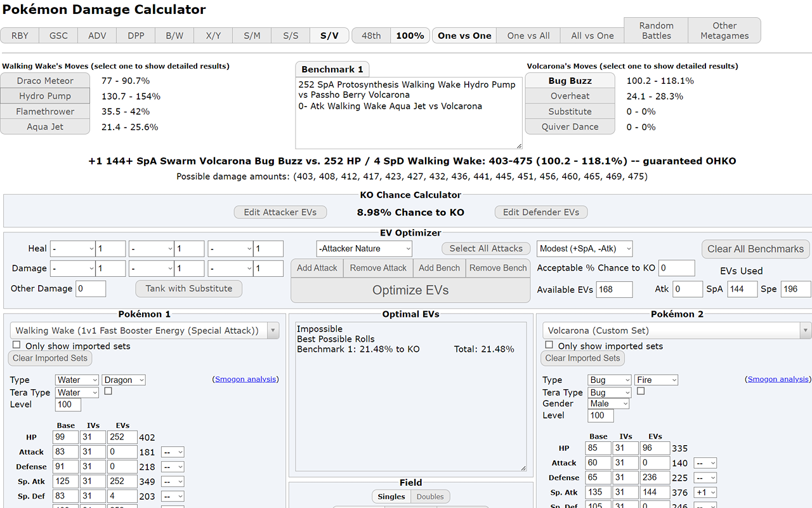The image size is (812, 508).
Task: Open Other Metagames mode
Action: click(x=724, y=30)
